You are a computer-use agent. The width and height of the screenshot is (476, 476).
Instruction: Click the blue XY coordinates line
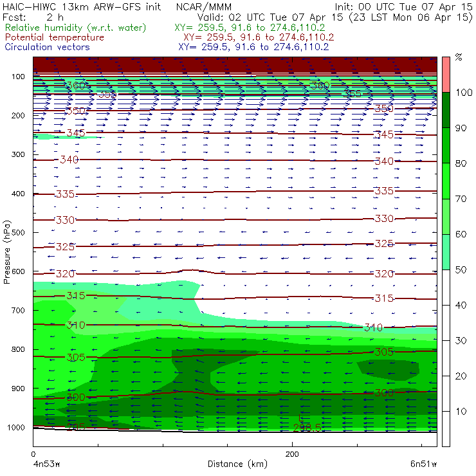tap(253, 47)
